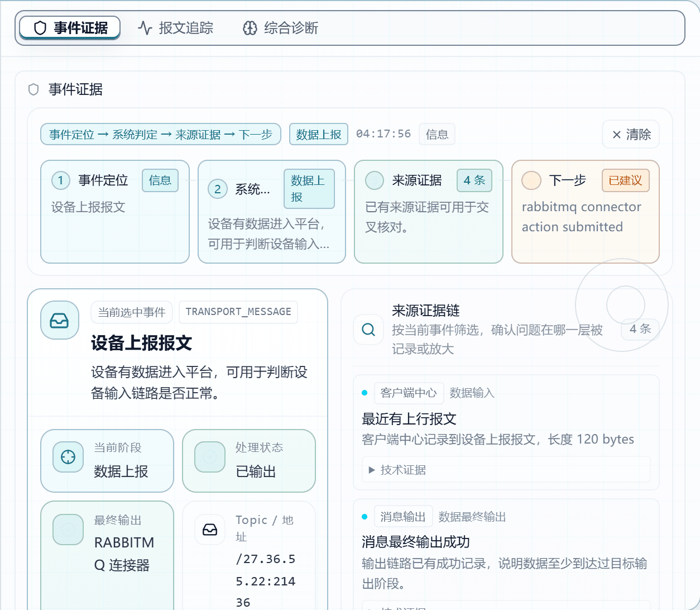The width and height of the screenshot is (700, 610).
Task: Switch to the 报文追踪 tab
Action: pos(176,28)
